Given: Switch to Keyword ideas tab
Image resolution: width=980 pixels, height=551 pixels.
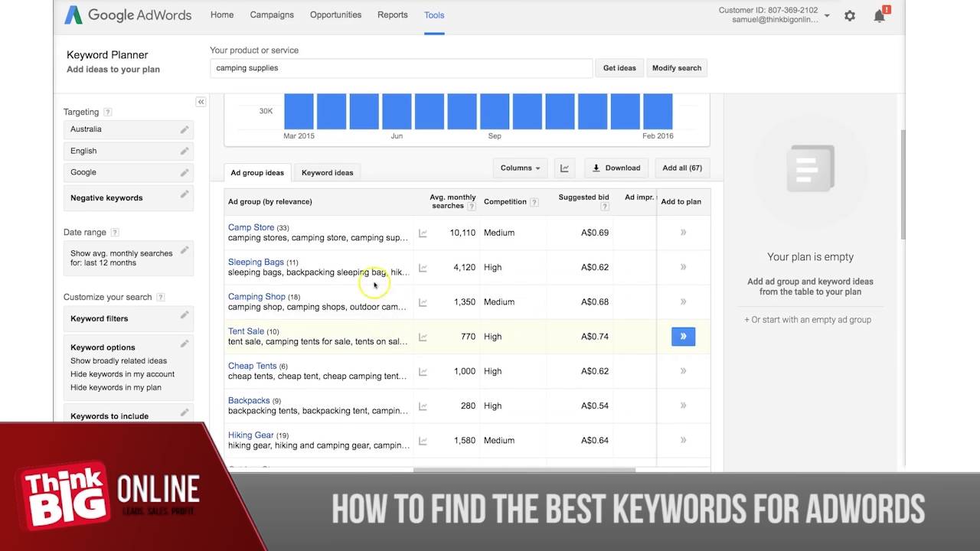Looking at the screenshot, I should tap(328, 172).
